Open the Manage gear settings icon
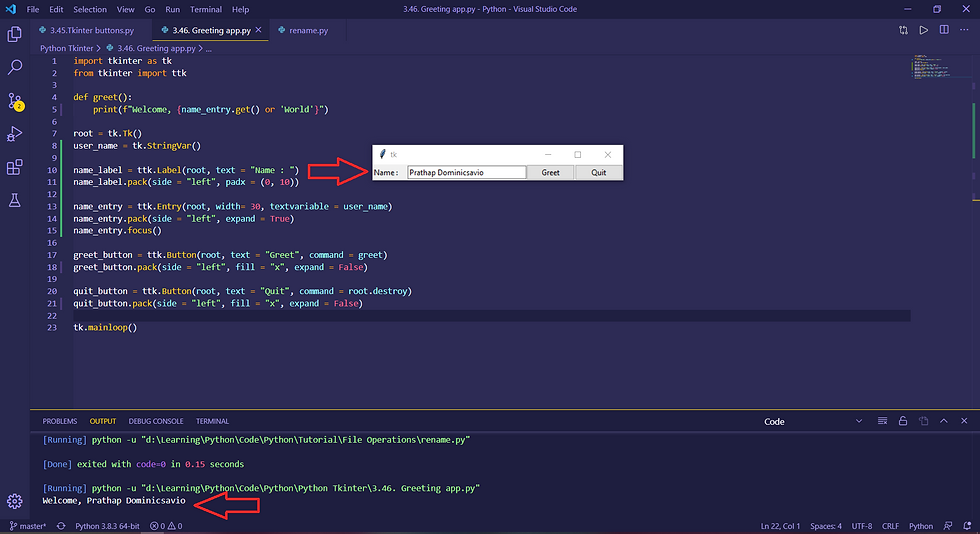The image size is (980, 534). click(14, 501)
